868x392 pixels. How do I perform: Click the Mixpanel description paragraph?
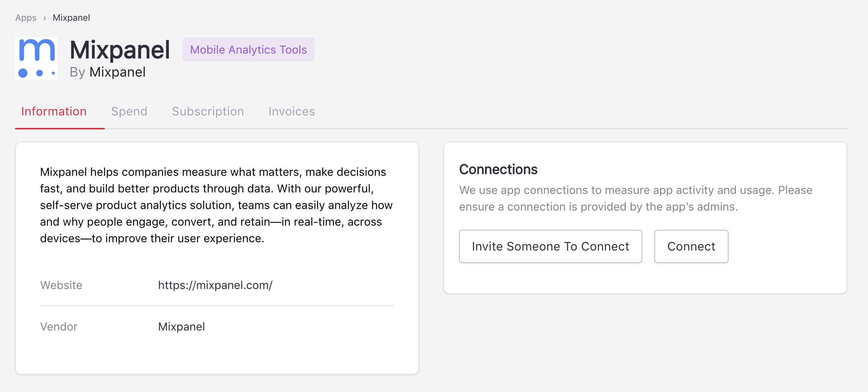pos(216,205)
